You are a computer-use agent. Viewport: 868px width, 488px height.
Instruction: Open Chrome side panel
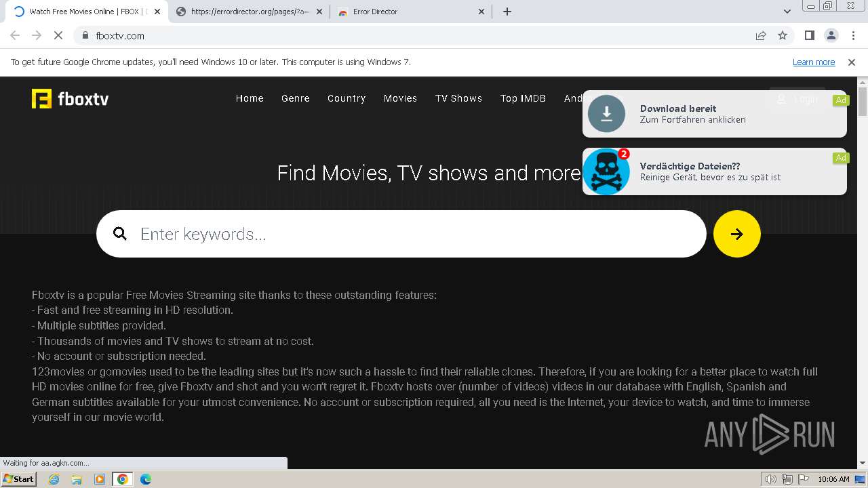809,35
